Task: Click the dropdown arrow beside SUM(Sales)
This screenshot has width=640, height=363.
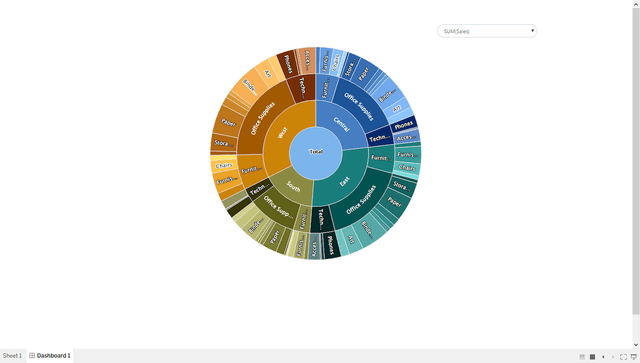Action: click(532, 31)
